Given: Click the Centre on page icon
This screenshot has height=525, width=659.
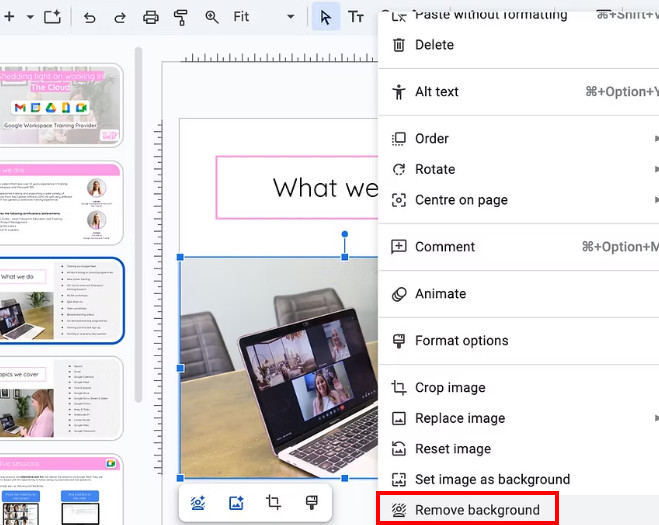Looking at the screenshot, I should click(398, 200).
